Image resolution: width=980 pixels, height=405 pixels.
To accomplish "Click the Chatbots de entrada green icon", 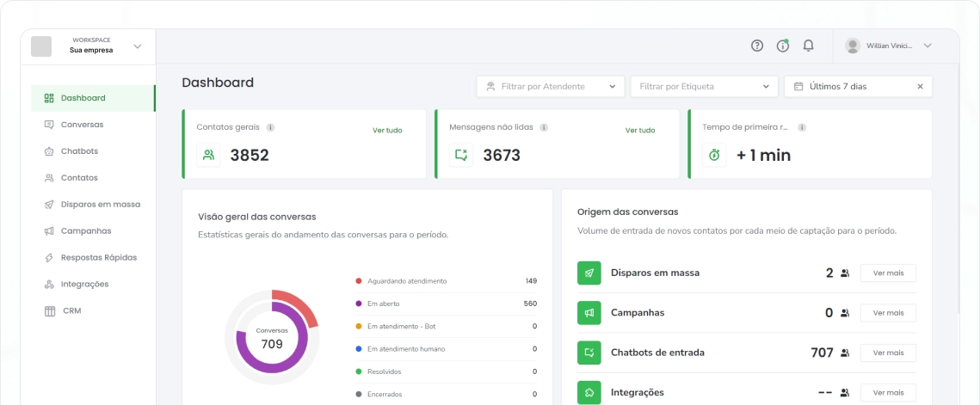I will [x=589, y=353].
